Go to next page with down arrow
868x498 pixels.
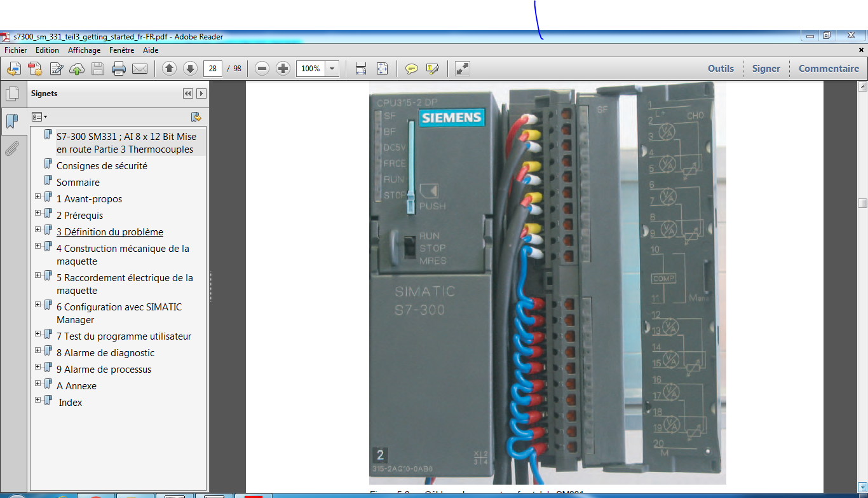(x=190, y=69)
